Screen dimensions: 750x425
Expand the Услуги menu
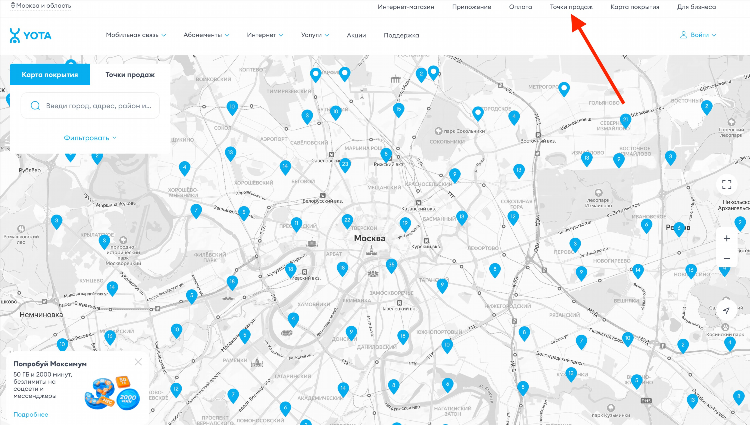pyautogui.click(x=315, y=35)
